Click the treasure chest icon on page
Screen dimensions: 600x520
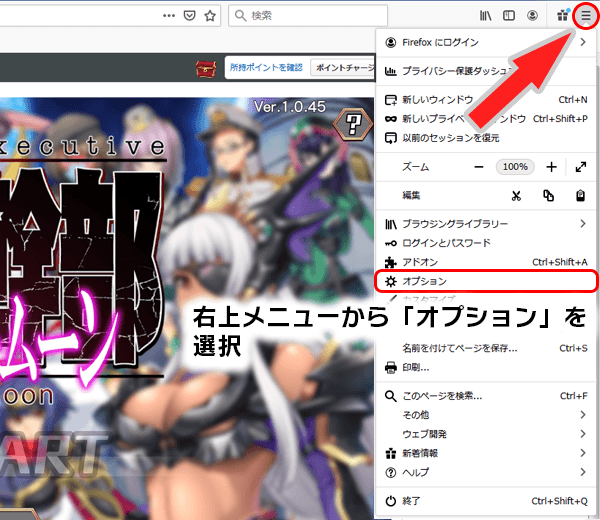206,69
